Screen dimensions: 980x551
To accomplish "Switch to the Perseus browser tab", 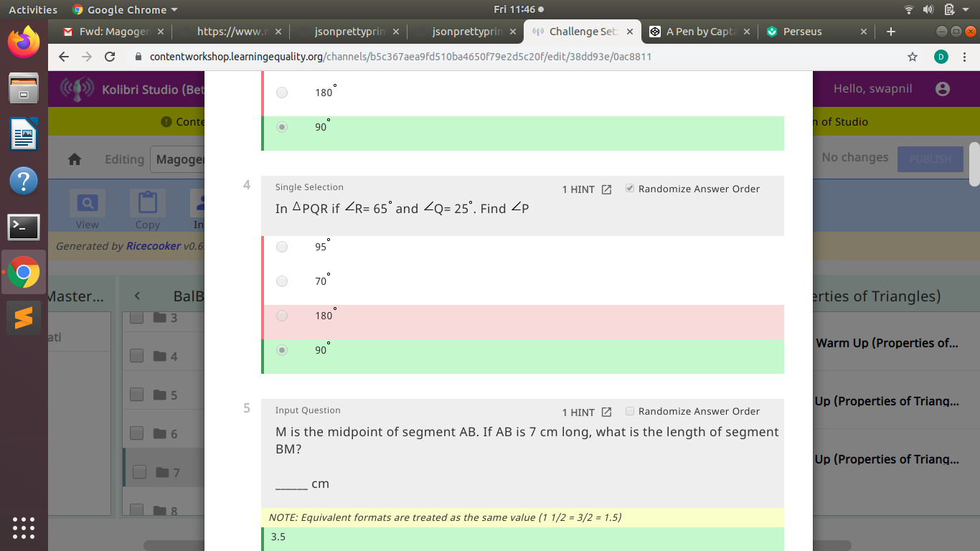I will coord(809,32).
